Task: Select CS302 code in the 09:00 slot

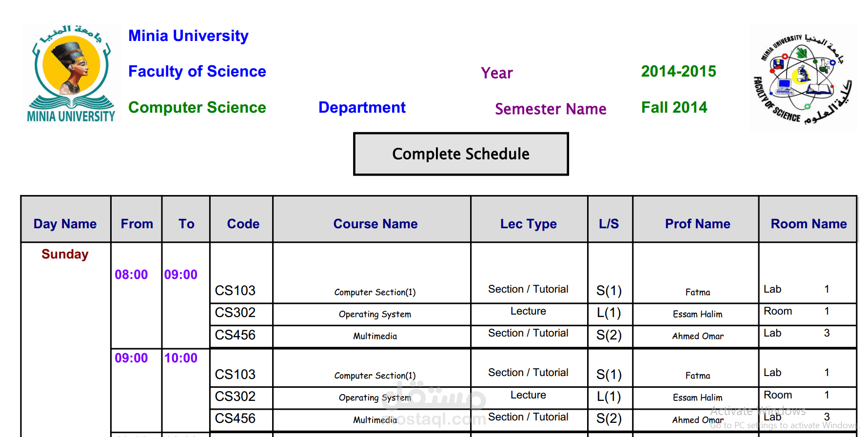Action: 235,397
